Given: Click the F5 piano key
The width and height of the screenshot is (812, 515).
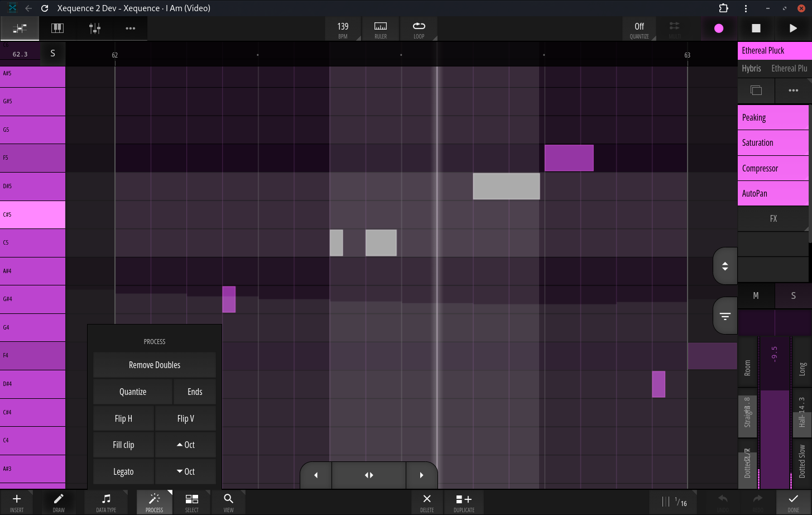Looking at the screenshot, I should 32,158.
